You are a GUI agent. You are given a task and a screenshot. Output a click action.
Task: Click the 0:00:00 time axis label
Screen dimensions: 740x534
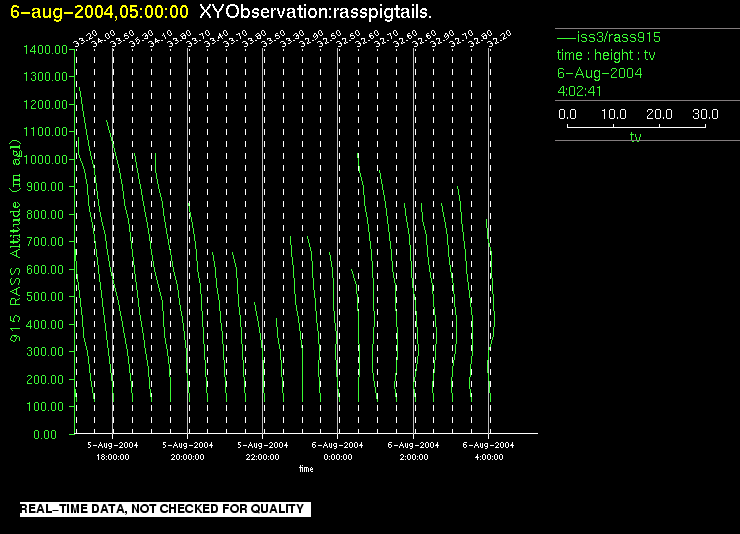click(x=338, y=457)
